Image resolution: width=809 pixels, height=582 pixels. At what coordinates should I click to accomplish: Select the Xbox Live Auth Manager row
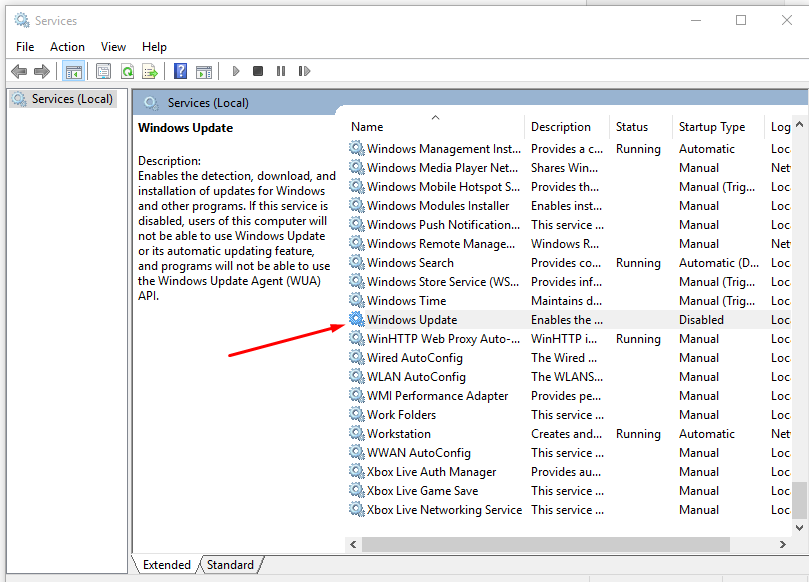pyautogui.click(x=570, y=472)
